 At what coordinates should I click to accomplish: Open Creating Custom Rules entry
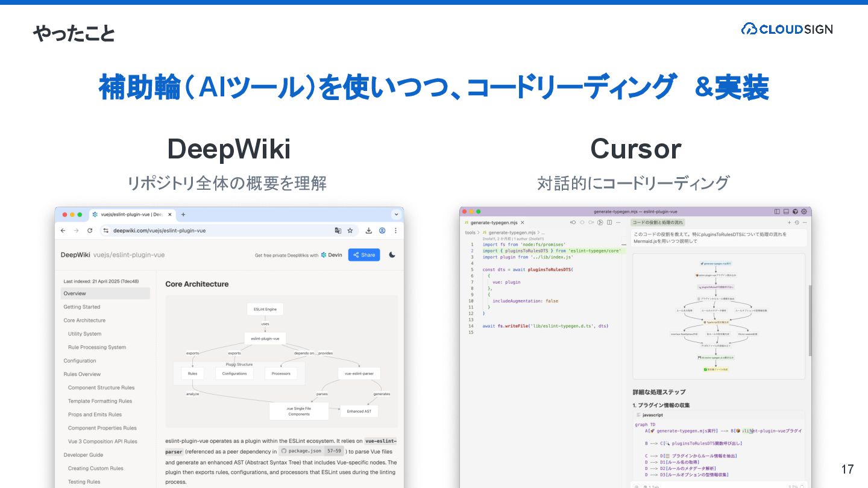coord(96,468)
